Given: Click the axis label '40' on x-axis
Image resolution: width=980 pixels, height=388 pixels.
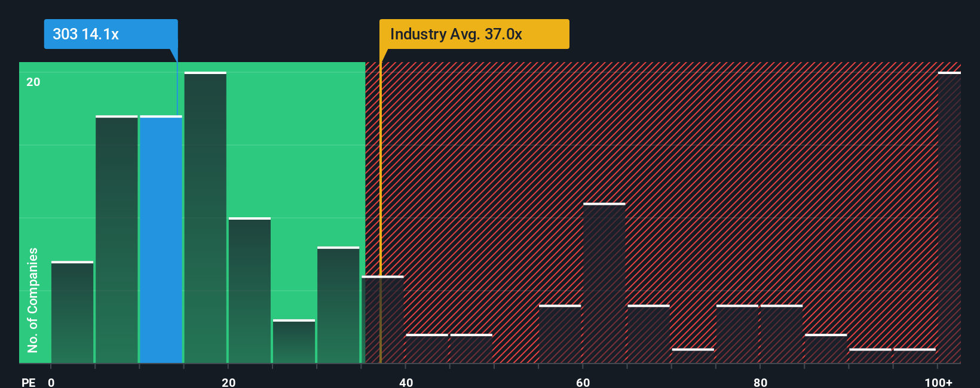Looking at the screenshot, I should [406, 382].
